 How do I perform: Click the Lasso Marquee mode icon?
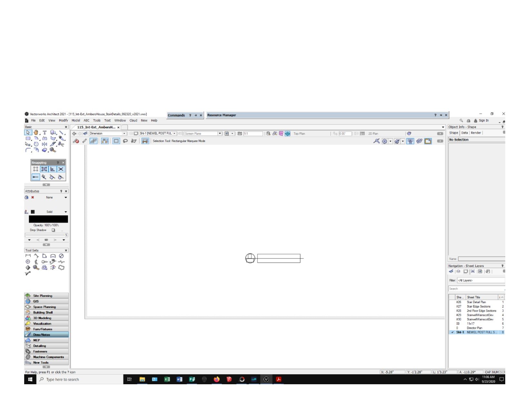pos(125,141)
